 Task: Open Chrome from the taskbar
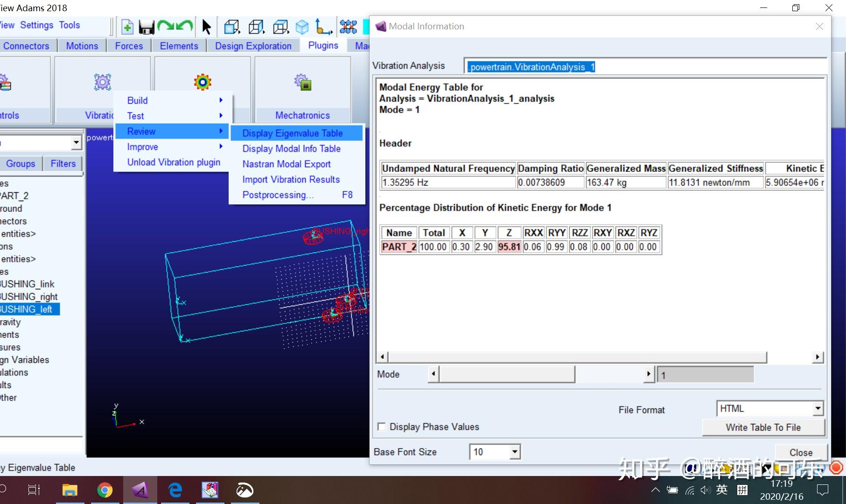pos(105,490)
